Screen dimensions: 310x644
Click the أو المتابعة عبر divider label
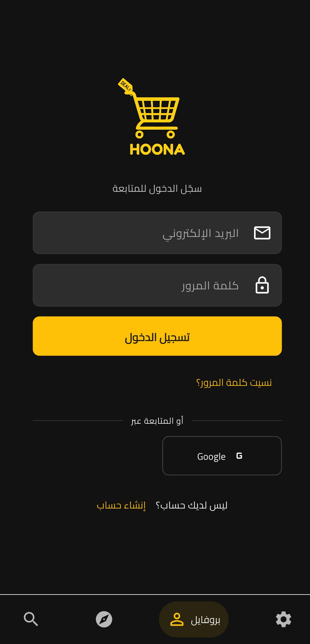[x=157, y=421]
